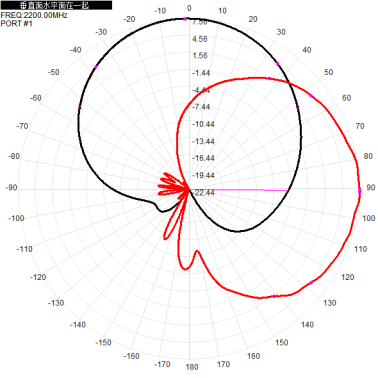Click the "-170" angle label
The width and height of the screenshot is (378, 378).
(162, 364)
